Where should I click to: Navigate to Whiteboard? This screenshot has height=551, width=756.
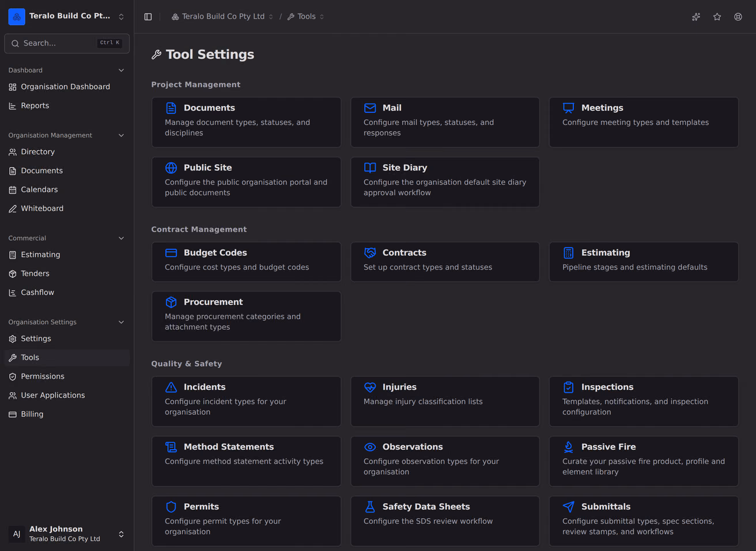67,208
